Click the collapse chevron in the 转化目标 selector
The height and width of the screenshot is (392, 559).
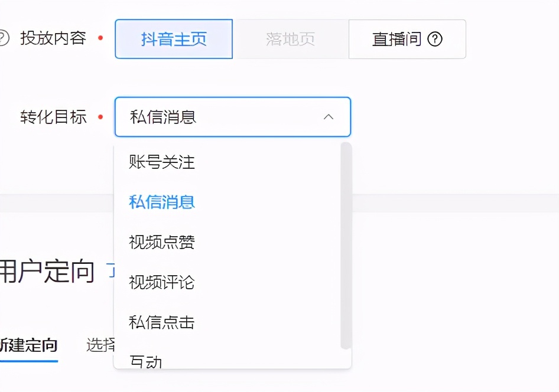click(x=329, y=117)
